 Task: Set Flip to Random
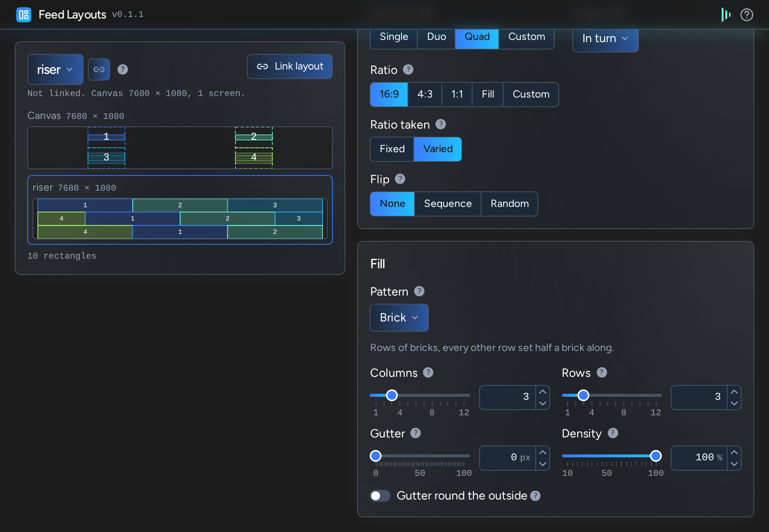click(x=509, y=204)
